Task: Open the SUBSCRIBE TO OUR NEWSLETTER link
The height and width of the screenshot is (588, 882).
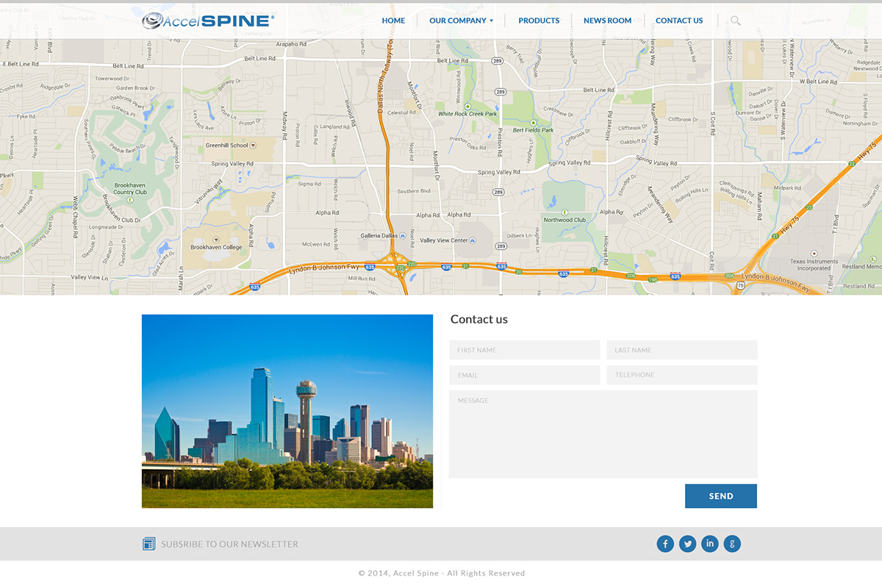Action: click(229, 543)
